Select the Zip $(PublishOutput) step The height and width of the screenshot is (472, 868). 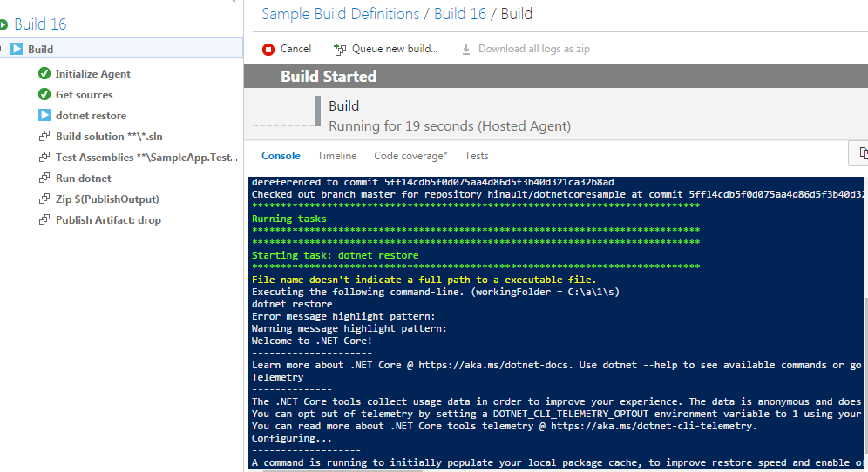point(107,199)
